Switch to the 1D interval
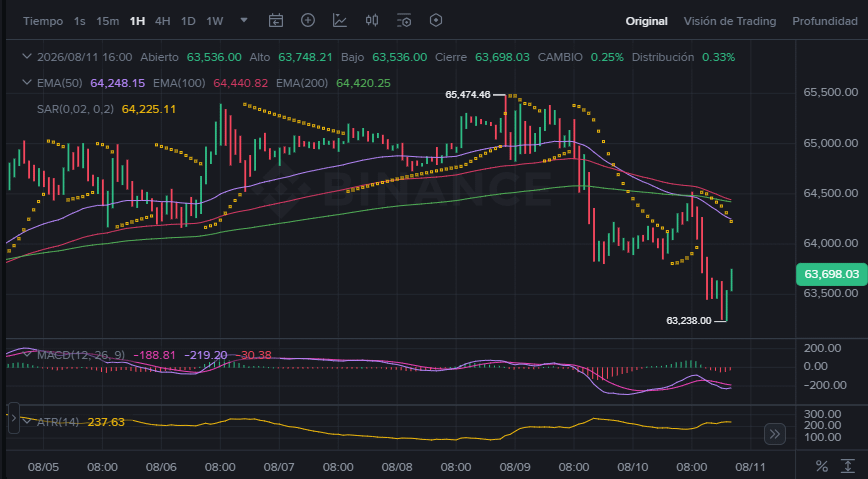This screenshot has height=479, width=868. click(x=188, y=21)
